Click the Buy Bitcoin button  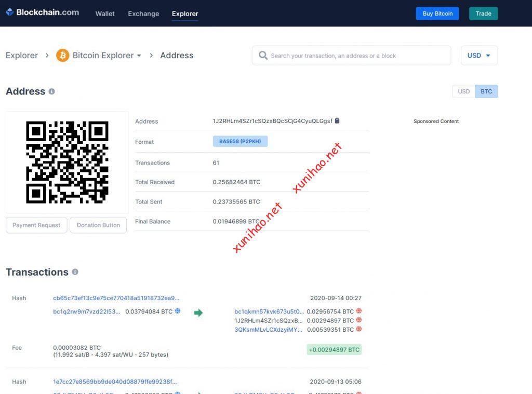coord(437,13)
